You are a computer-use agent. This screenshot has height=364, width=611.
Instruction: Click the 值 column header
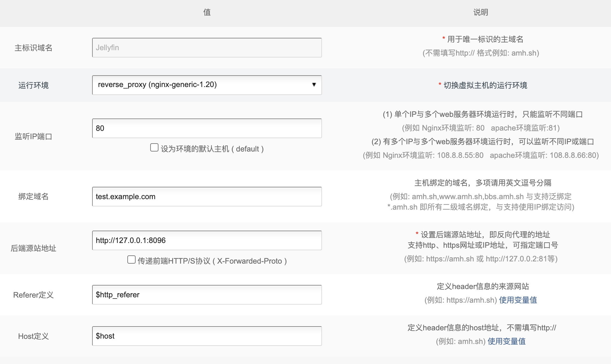tap(207, 12)
